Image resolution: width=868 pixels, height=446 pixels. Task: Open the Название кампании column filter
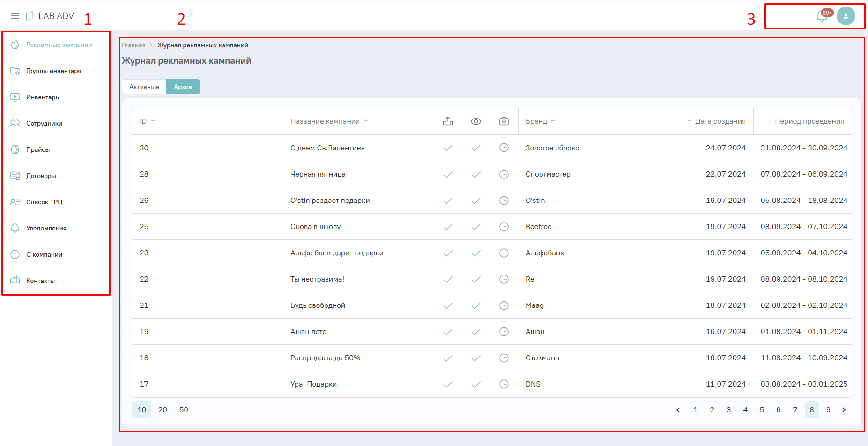coord(366,121)
